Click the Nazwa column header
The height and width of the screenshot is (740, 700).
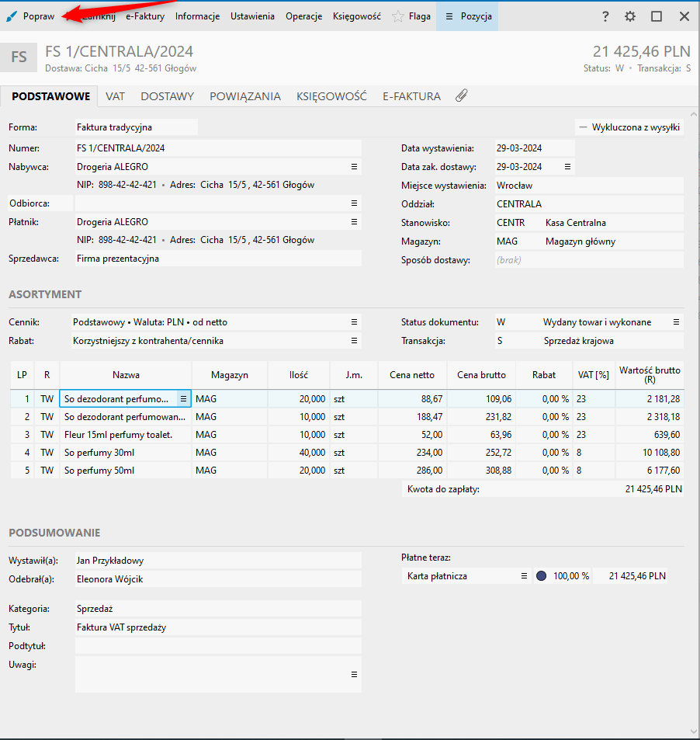point(126,375)
